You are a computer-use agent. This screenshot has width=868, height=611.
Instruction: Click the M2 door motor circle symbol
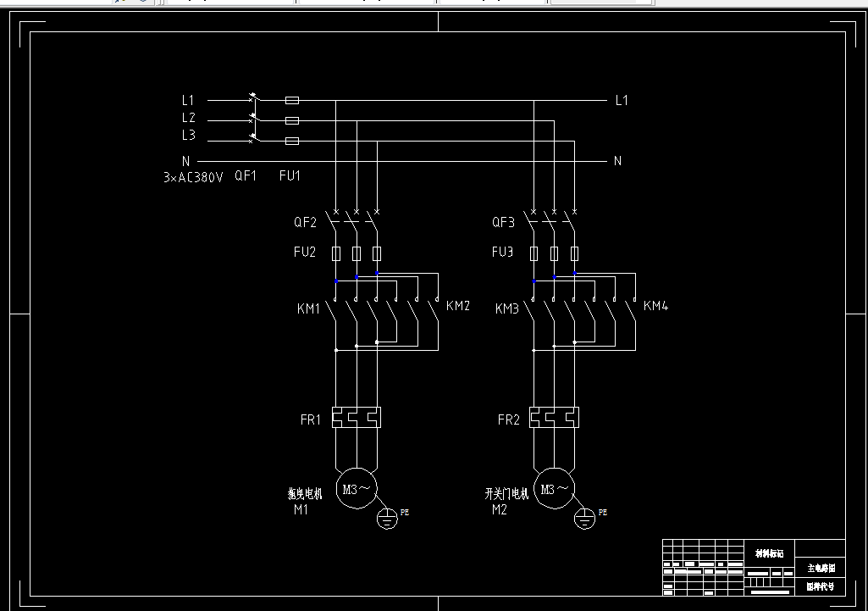(x=554, y=489)
